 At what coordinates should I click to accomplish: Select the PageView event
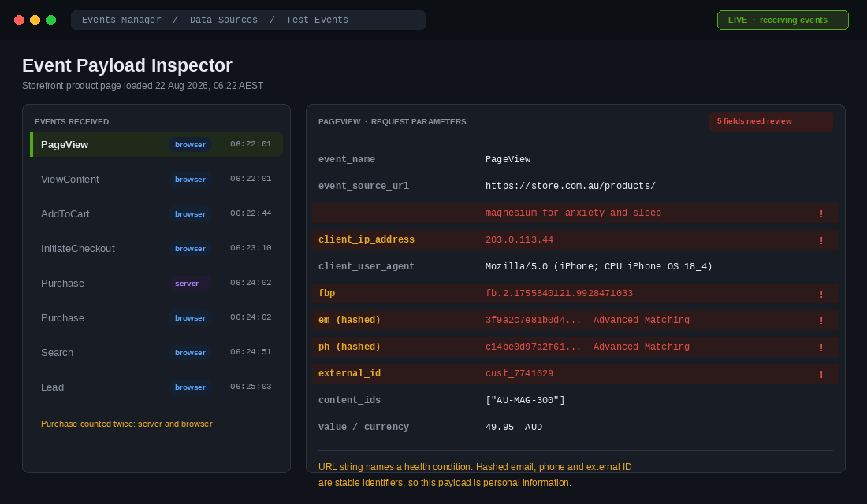click(x=157, y=144)
